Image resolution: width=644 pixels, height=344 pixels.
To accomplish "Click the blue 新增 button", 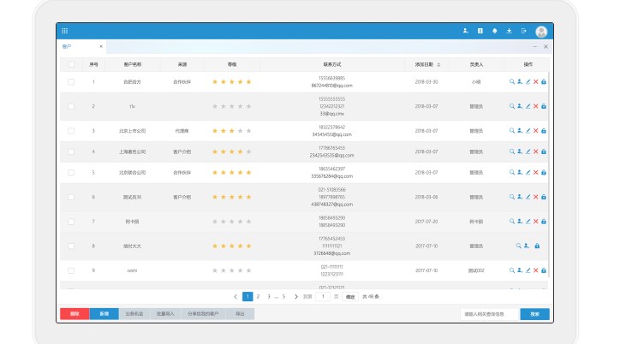I will [x=104, y=314].
